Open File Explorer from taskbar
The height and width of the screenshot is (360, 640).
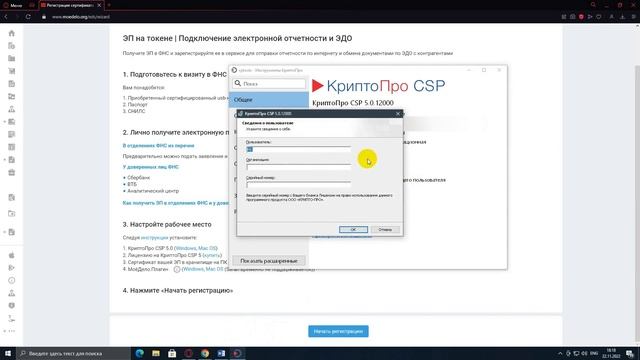click(156, 353)
